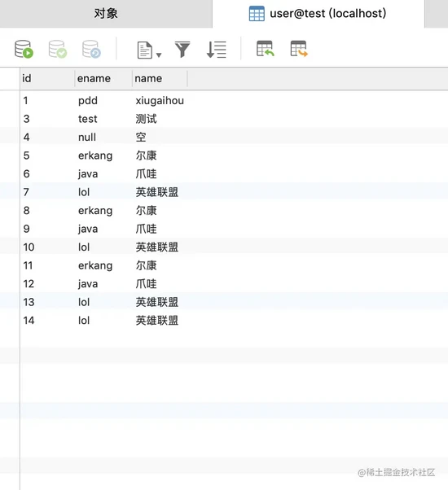Select the cell containing xiugaihou
Image resolution: width=448 pixels, height=490 pixels.
click(x=160, y=101)
